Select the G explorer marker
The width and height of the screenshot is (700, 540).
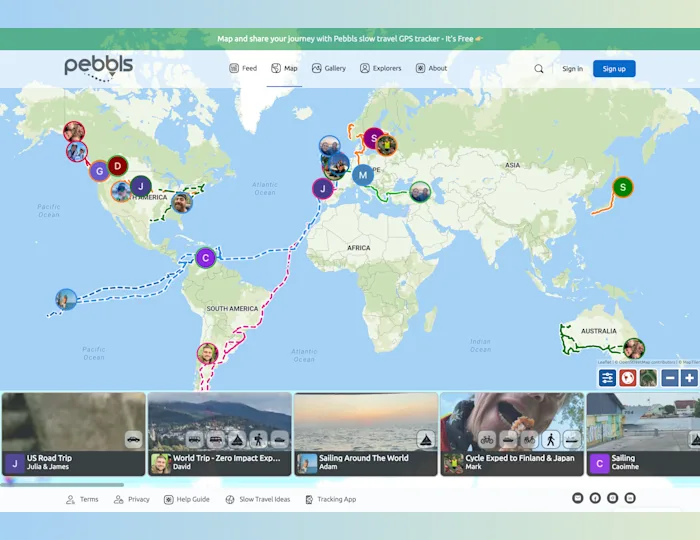100,171
